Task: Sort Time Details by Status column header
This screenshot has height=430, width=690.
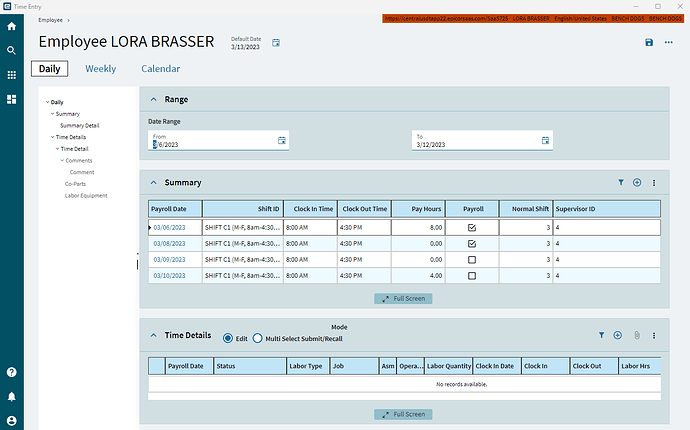Action: coord(250,366)
